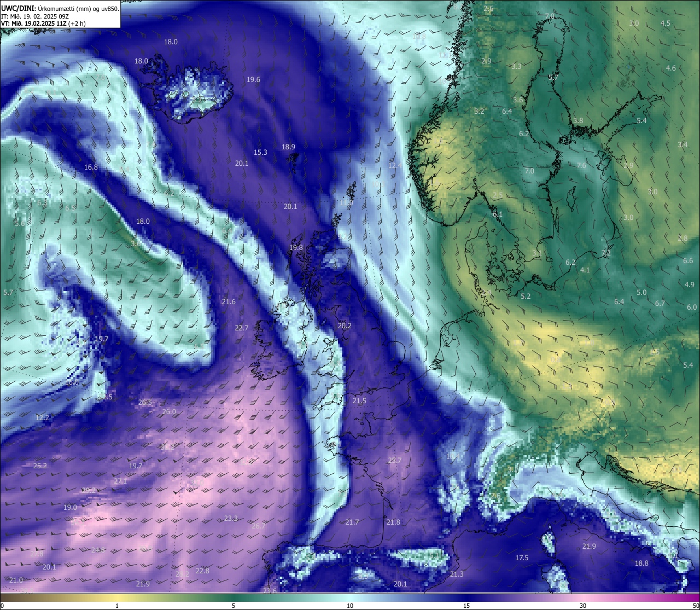Click the 3.2 value label

tap(479, 111)
